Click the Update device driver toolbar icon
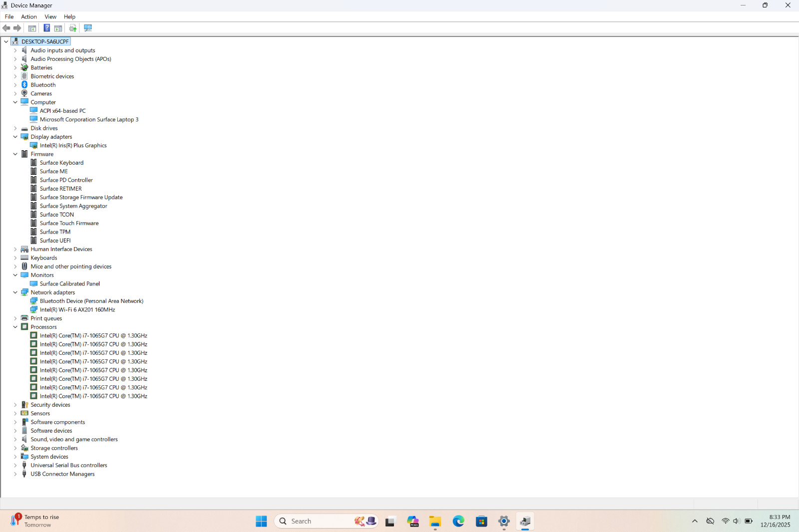Screen dimensions: 799x532 pyautogui.click(x=73, y=28)
